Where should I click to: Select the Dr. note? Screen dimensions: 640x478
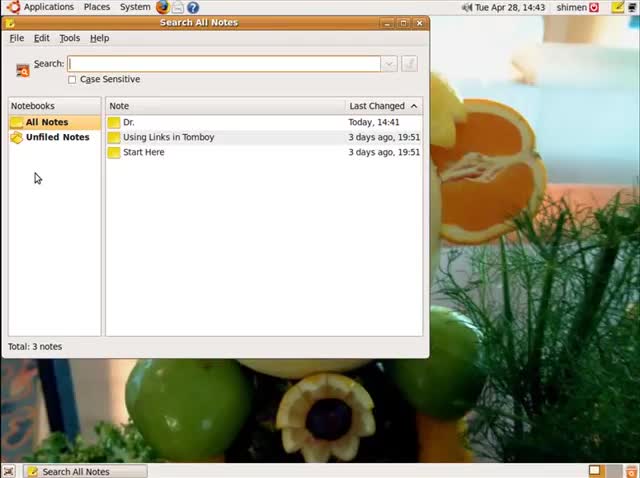point(264,122)
